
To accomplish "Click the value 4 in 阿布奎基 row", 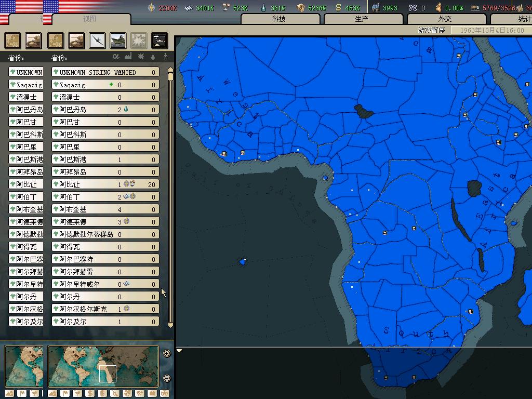I will tap(119, 210).
